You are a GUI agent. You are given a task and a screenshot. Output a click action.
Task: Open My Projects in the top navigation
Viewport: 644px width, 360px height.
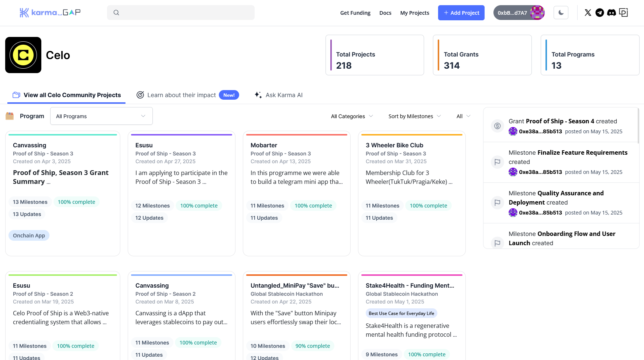(x=415, y=13)
